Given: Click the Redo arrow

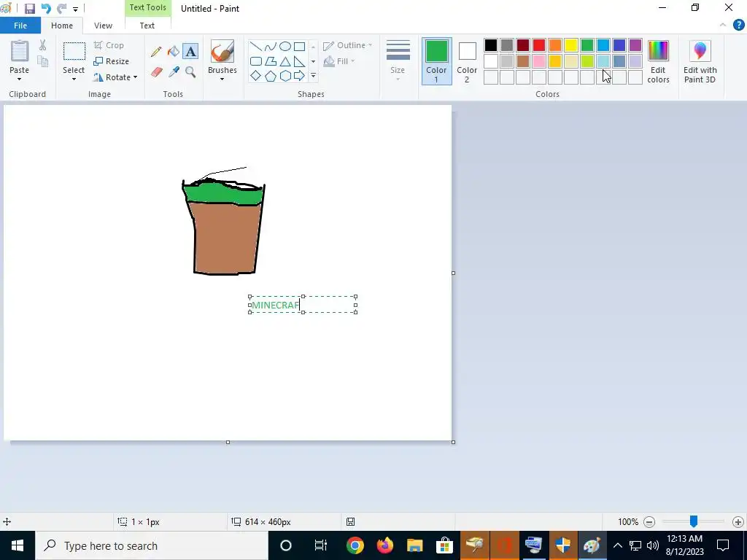Looking at the screenshot, I should [61, 9].
